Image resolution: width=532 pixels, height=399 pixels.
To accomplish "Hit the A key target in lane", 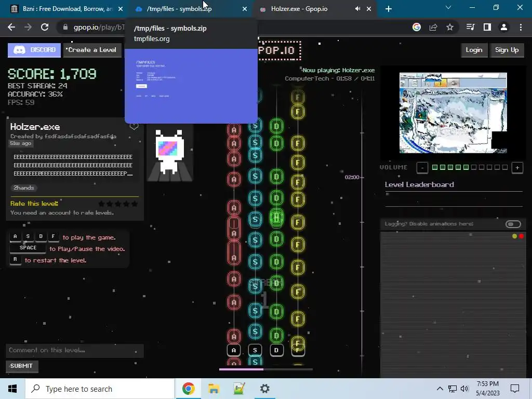I will coord(233,350).
